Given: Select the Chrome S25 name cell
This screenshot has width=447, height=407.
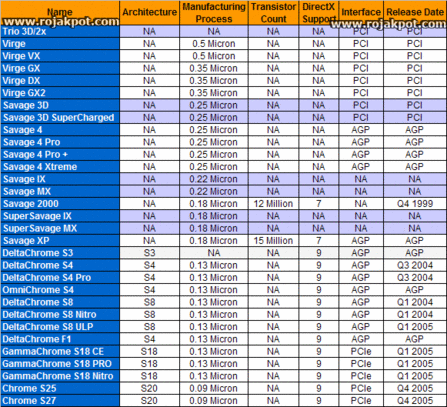Looking at the screenshot, I should coord(60,389).
